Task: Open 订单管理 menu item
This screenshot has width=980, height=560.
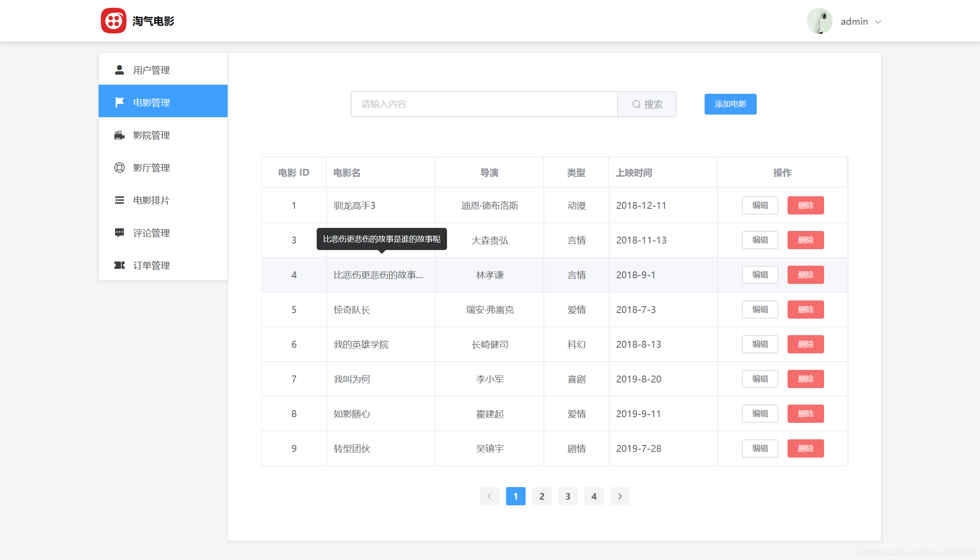Action: click(151, 265)
